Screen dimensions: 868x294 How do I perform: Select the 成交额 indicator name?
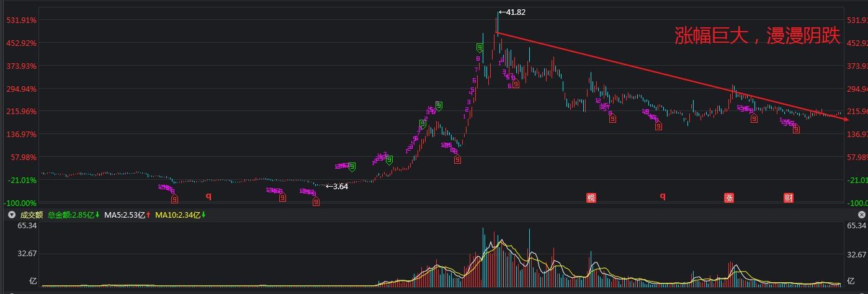pyautogui.click(x=30, y=215)
